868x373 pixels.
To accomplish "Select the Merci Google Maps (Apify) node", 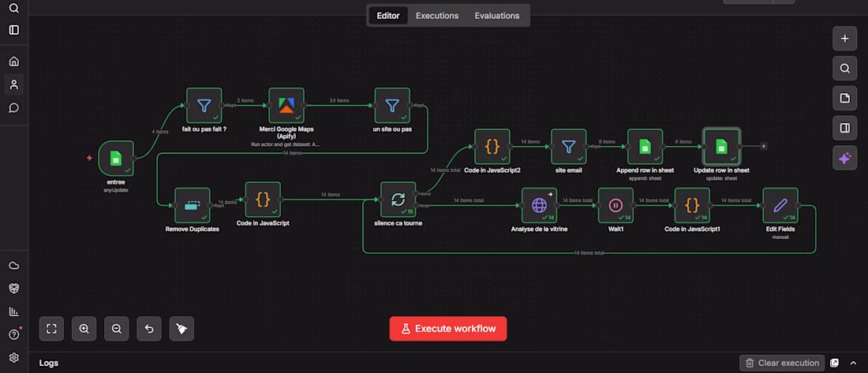I will click(286, 105).
